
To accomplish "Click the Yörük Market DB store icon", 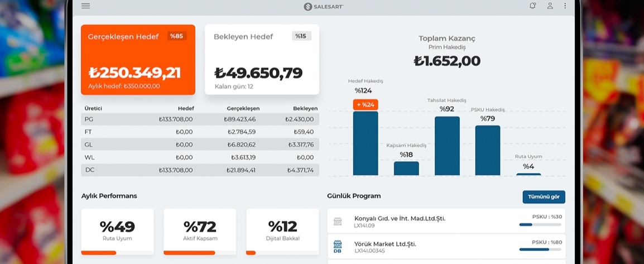I will pyautogui.click(x=338, y=246).
